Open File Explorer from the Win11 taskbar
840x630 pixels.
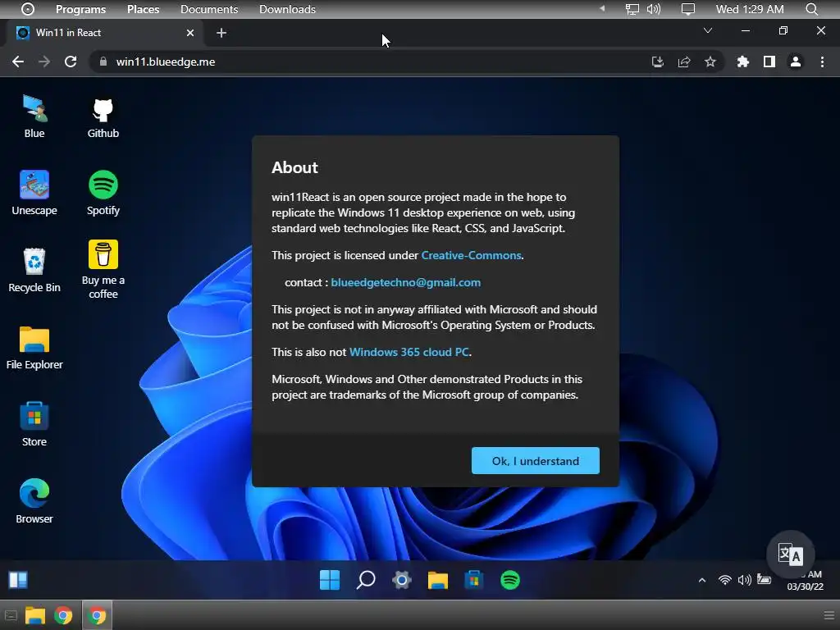pyautogui.click(x=438, y=580)
